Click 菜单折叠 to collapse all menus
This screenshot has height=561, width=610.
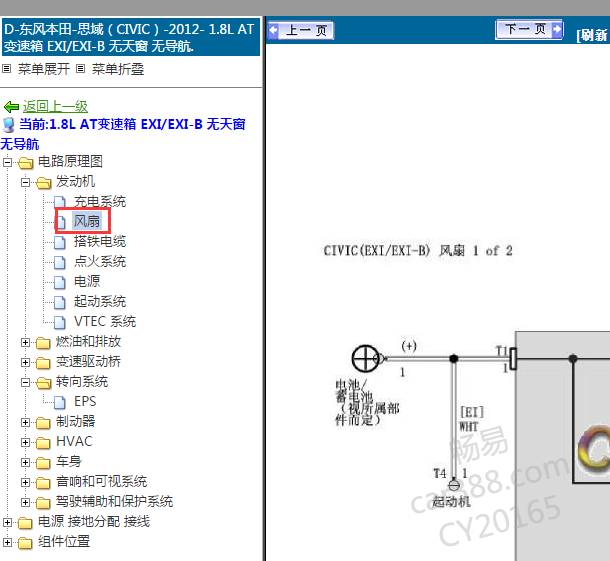118,69
